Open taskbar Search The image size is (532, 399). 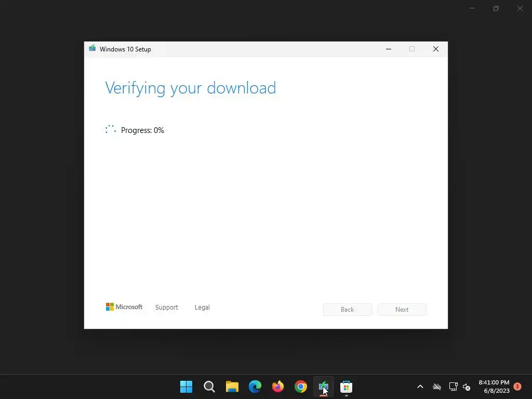point(209,387)
